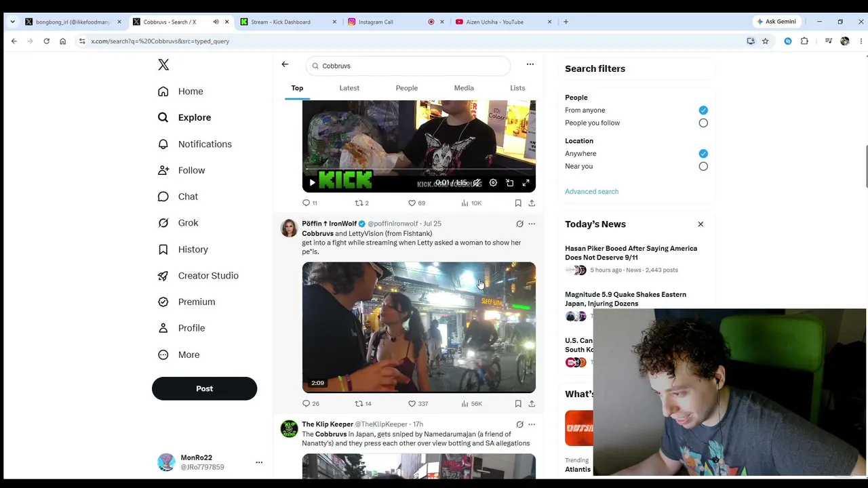The image size is (868, 488).
Task: Unmute the Kick video clip
Action: [x=477, y=183]
